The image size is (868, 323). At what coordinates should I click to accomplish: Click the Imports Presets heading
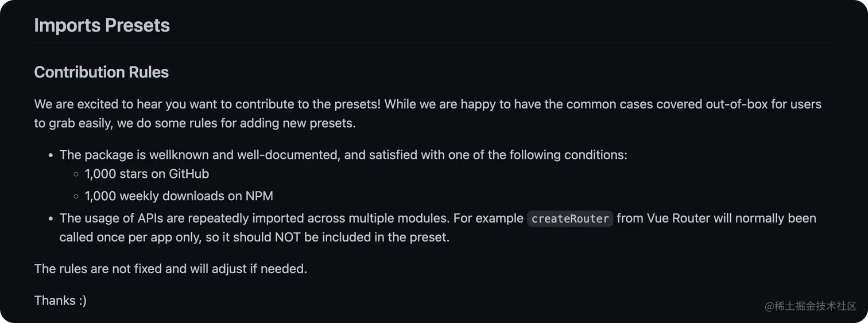102,25
